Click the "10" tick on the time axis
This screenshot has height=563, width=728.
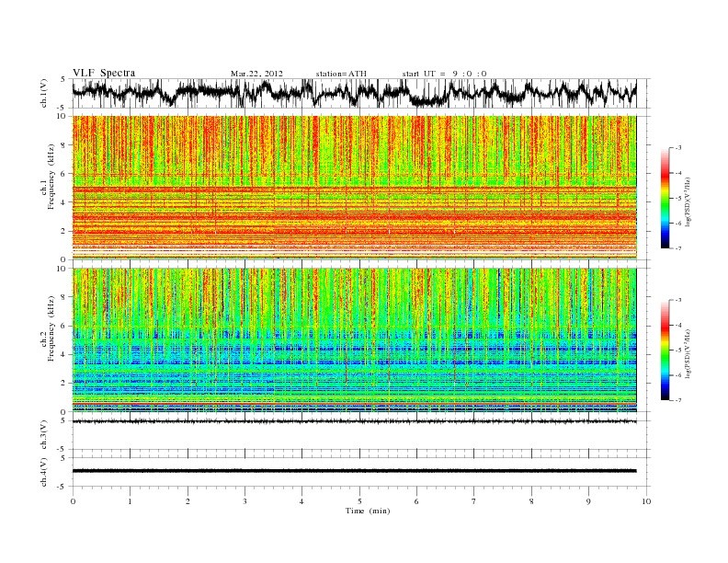646,501
